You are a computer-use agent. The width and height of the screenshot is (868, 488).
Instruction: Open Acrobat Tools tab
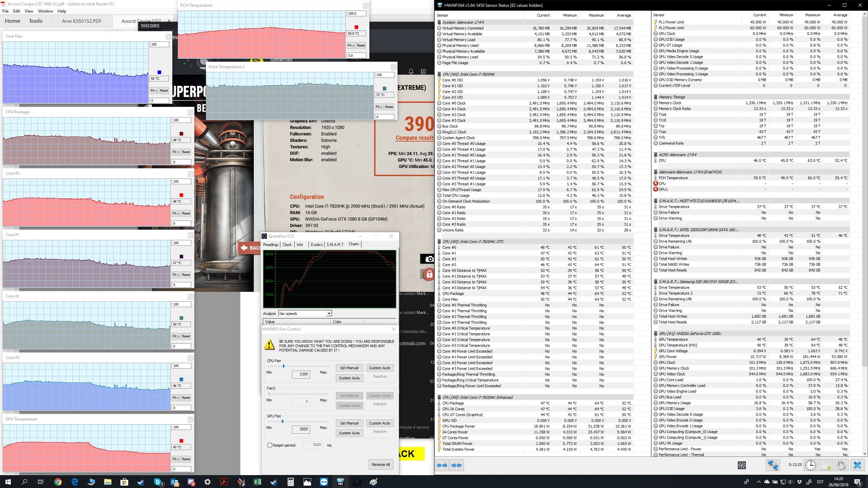point(36,21)
